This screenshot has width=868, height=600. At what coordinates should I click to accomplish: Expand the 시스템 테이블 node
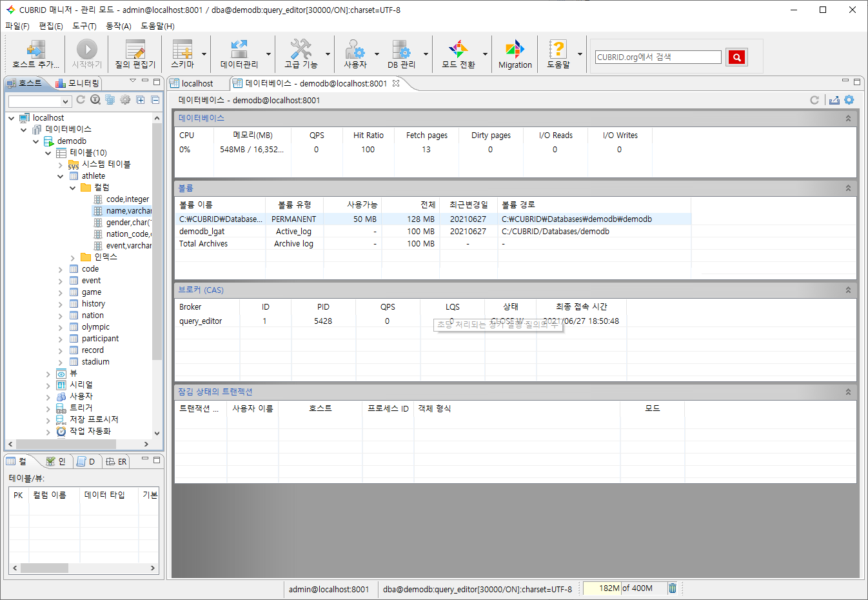(x=60, y=165)
